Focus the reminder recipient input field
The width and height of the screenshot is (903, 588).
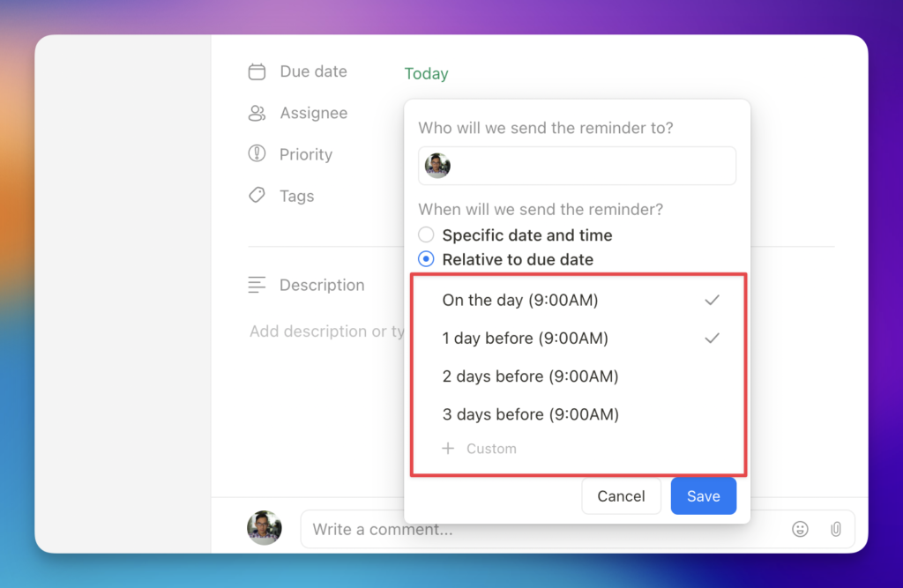pyautogui.click(x=577, y=166)
